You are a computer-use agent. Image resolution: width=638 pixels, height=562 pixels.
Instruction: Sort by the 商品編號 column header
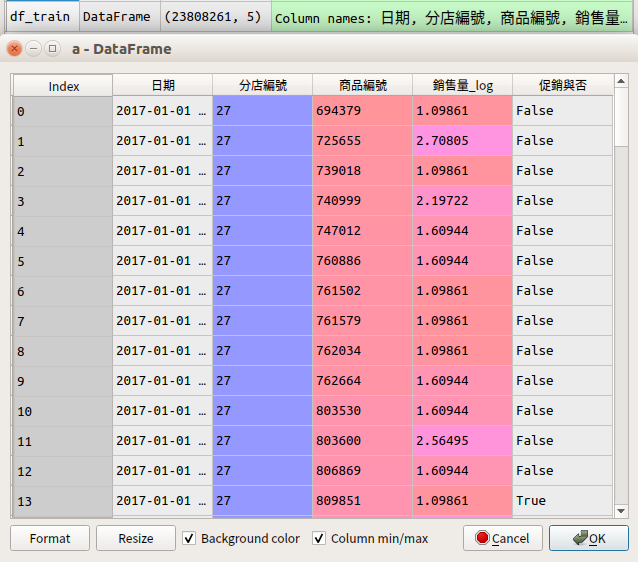[x=363, y=85]
